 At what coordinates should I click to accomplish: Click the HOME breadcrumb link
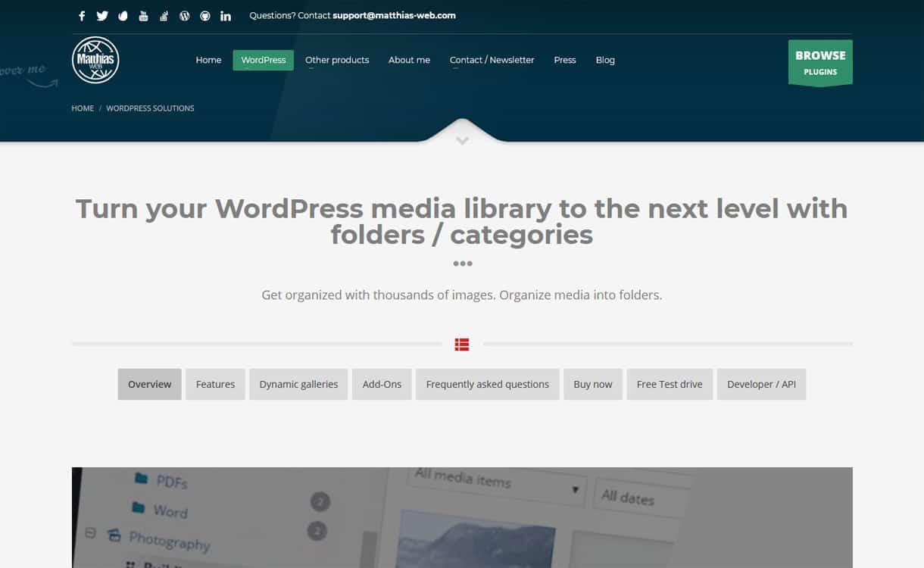coord(83,108)
